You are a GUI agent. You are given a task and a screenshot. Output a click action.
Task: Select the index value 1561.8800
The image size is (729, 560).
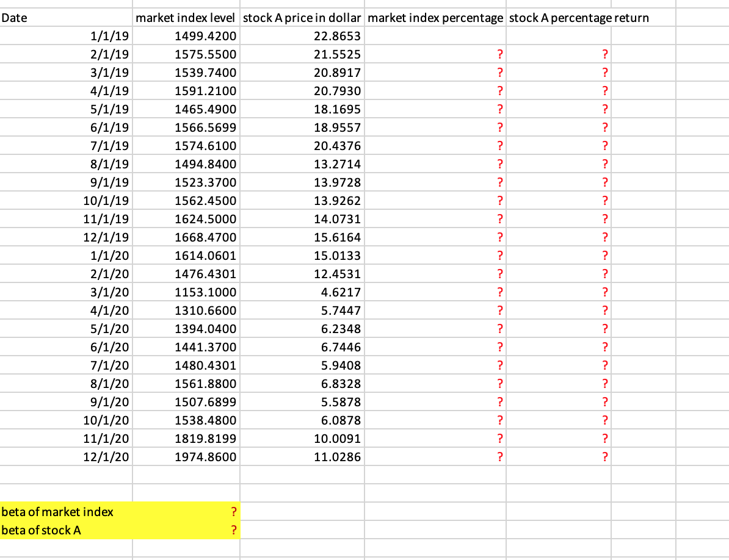coord(186,384)
